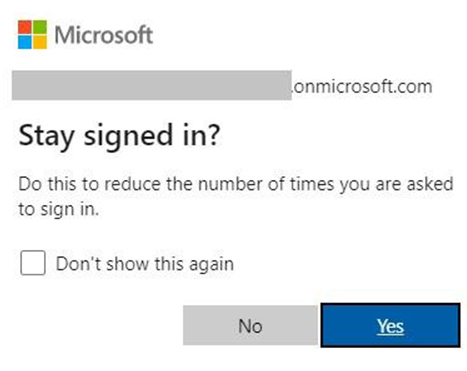The image size is (467, 371).
Task: Click the .onmicrosoft.com account domain text
Action: (362, 87)
